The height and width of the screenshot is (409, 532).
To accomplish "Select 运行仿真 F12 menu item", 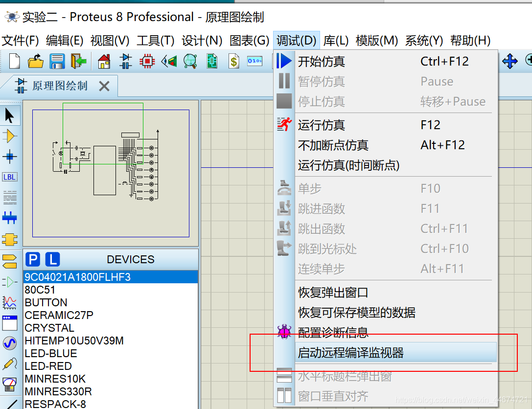I will click(387, 125).
